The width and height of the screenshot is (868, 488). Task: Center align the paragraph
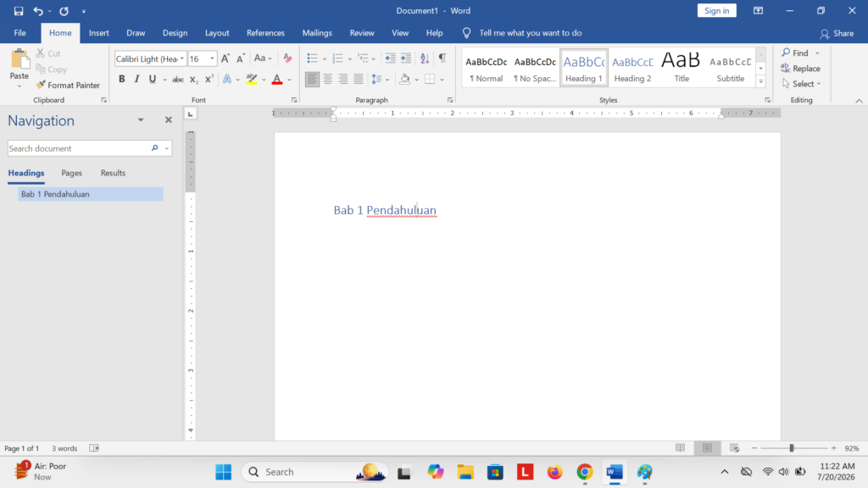(328, 80)
